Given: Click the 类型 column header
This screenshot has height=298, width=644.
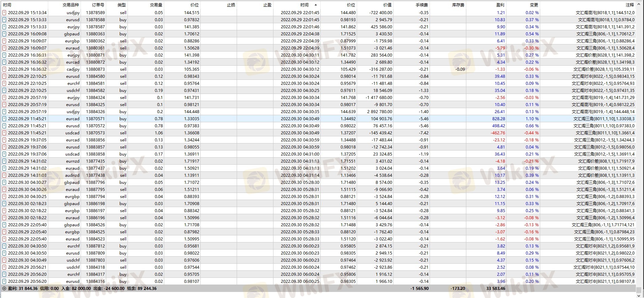Looking at the screenshot, I should (x=121, y=5).
